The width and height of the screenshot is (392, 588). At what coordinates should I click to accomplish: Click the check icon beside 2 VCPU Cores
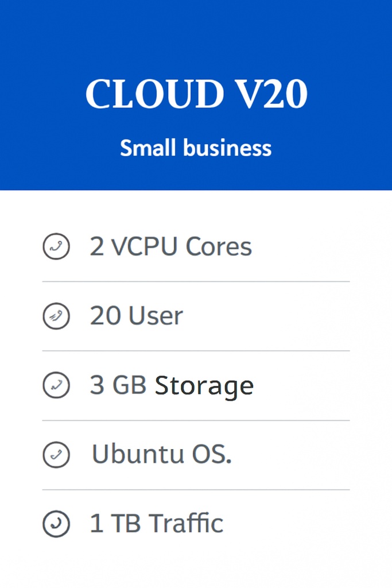[56, 247]
